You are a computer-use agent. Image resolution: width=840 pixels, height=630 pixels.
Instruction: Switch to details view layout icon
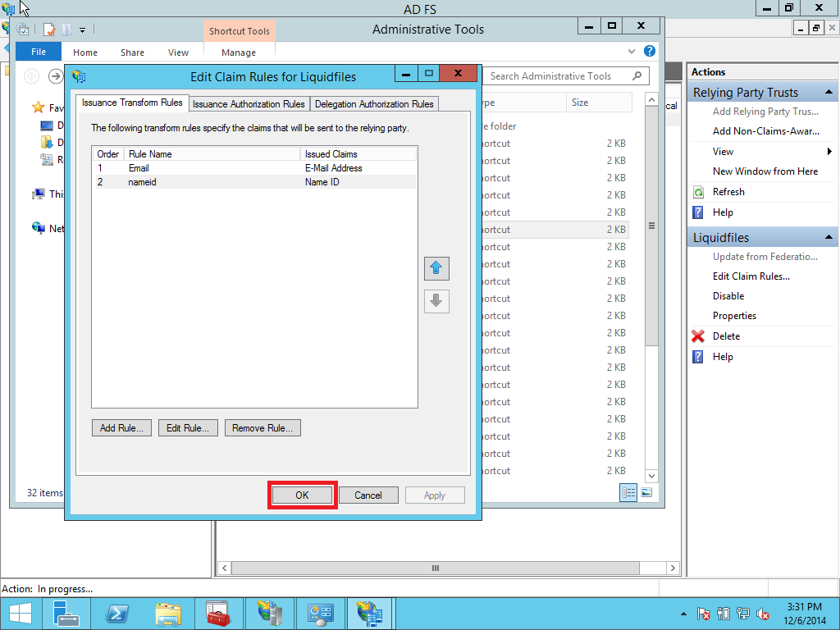click(629, 492)
